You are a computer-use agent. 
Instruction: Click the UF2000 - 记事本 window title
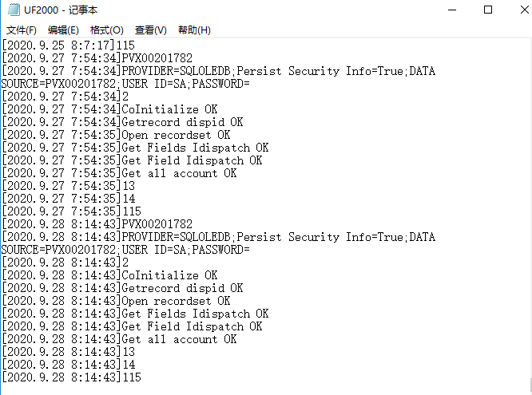click(x=61, y=10)
